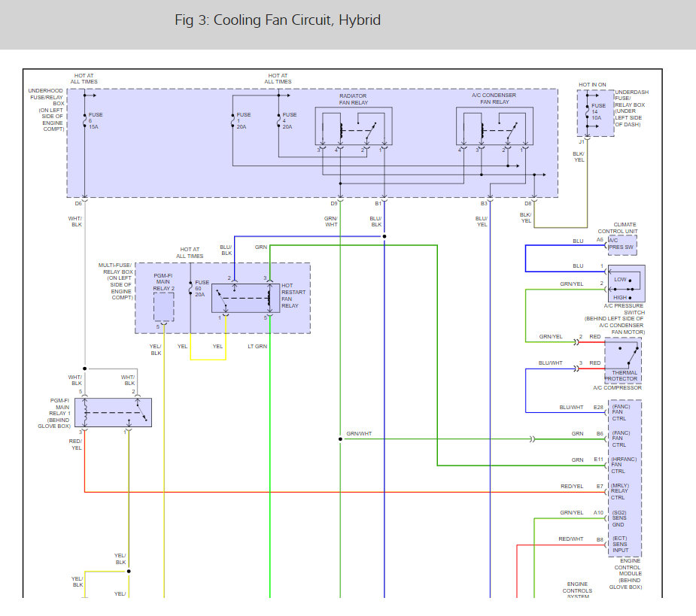Click connector label B3

click(x=484, y=204)
